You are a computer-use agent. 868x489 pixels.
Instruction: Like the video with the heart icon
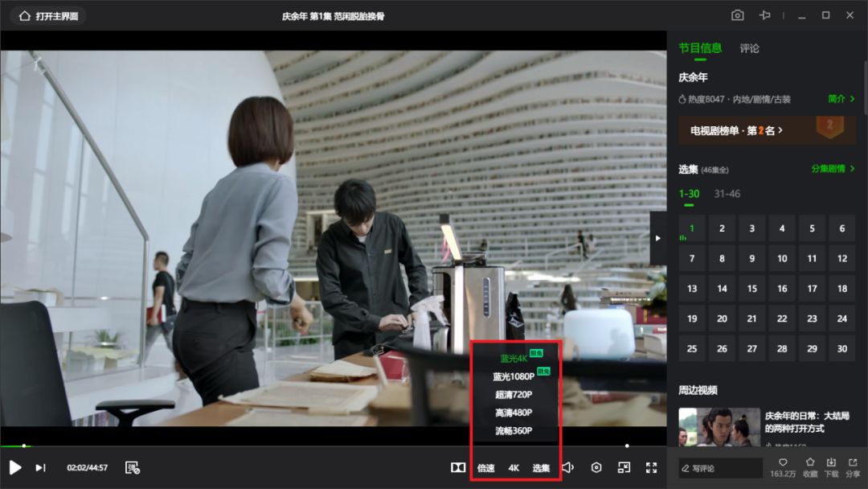783,462
